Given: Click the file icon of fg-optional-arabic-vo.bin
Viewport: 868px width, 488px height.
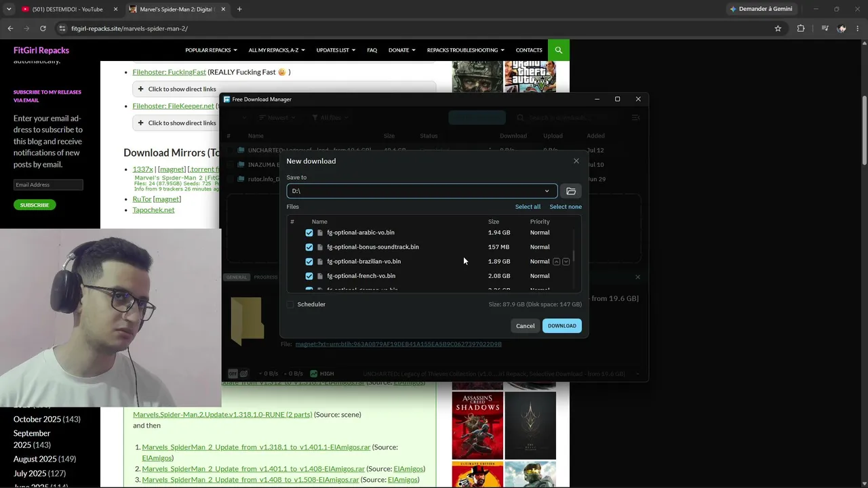Looking at the screenshot, I should point(320,232).
